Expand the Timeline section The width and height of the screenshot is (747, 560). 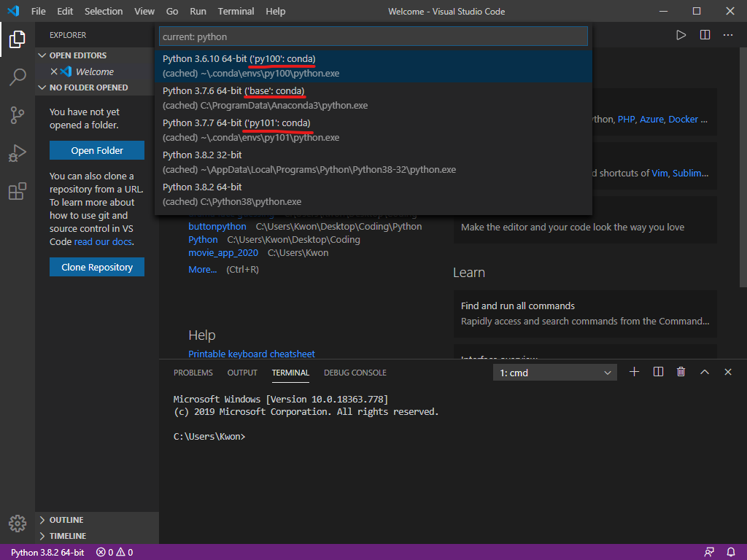coord(42,536)
